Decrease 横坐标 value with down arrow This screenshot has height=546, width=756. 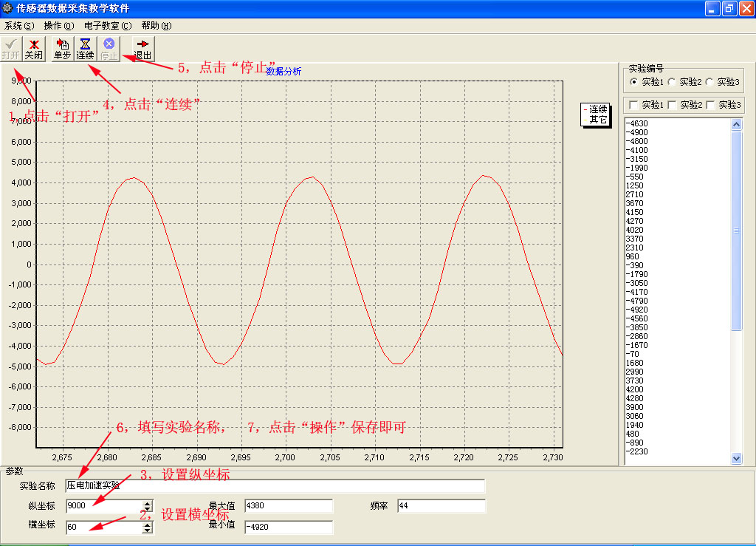148,530
